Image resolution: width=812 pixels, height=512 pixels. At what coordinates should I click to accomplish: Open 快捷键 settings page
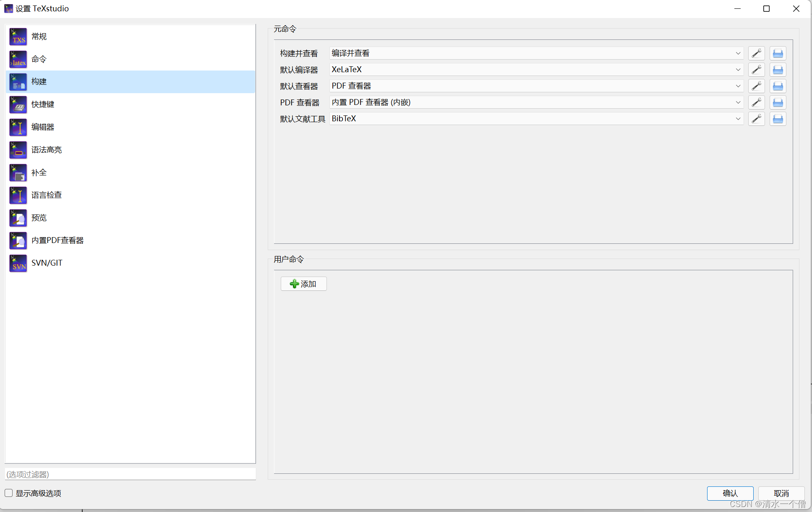[42, 104]
